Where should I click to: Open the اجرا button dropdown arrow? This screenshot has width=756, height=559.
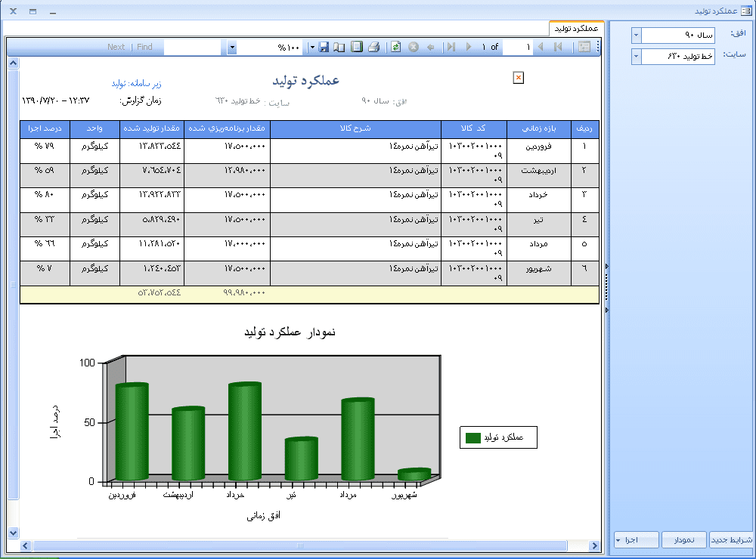pos(618,540)
